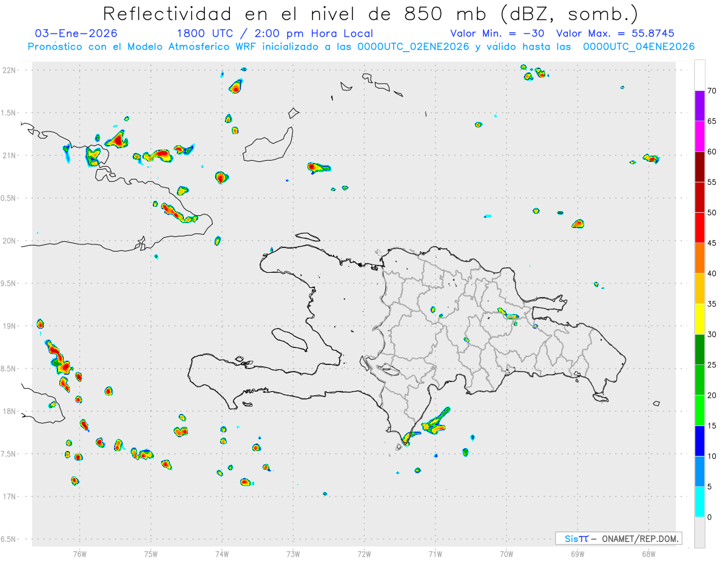Screen dimensions: 728x562
Task: Click the "10" color bar tick label
Action: 712,457
